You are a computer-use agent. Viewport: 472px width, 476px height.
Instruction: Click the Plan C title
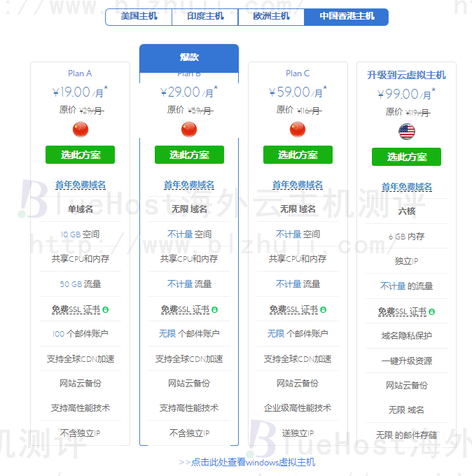298,73
